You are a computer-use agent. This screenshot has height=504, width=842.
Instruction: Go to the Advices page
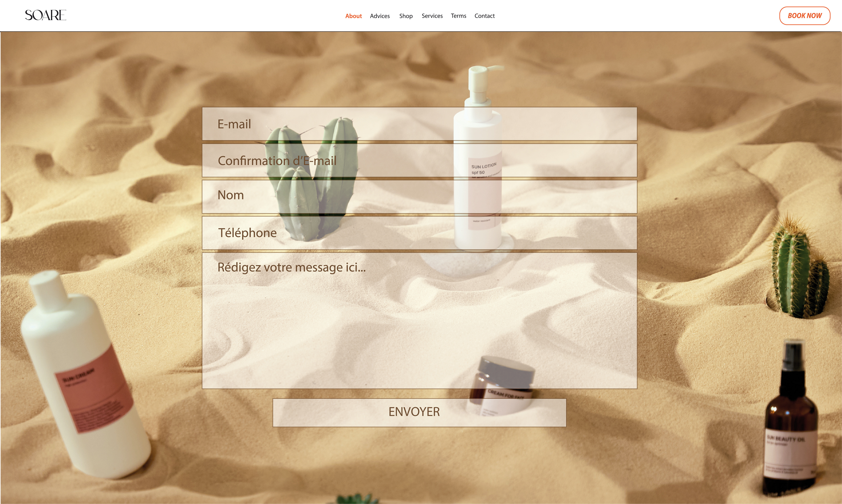pyautogui.click(x=380, y=16)
